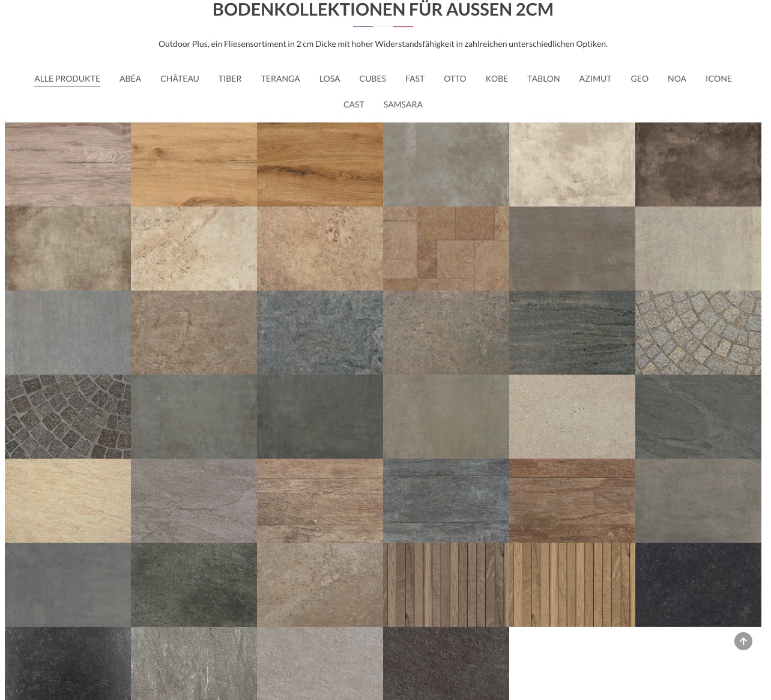Viewport: 771px width, 700px height.
Task: Click the KOBE collection link
Action: coord(497,79)
